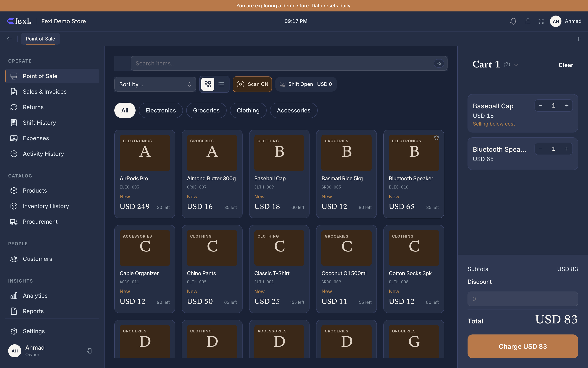Go back using the left arrow

(9, 39)
